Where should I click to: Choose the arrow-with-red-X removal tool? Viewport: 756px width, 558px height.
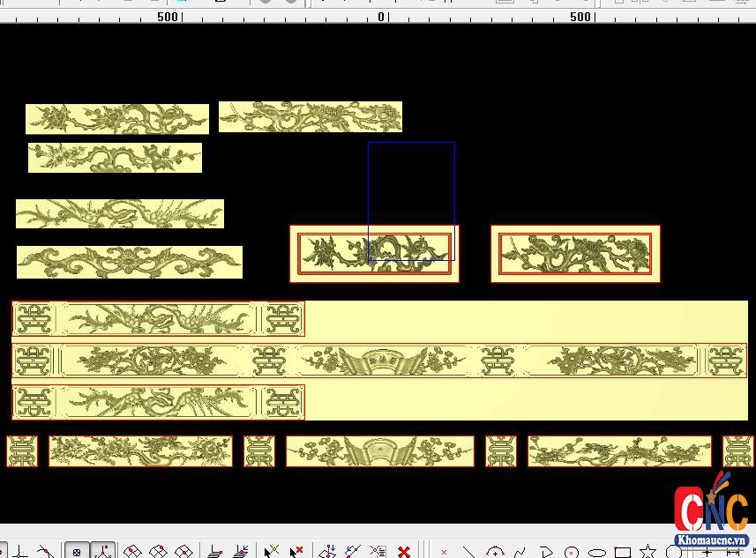296,550
